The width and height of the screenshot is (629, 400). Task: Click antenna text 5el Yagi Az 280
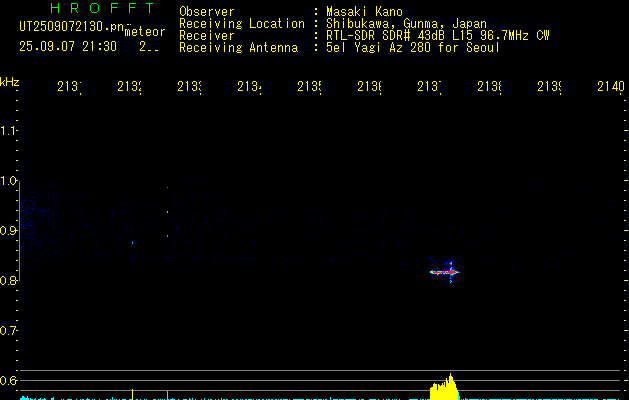point(378,48)
